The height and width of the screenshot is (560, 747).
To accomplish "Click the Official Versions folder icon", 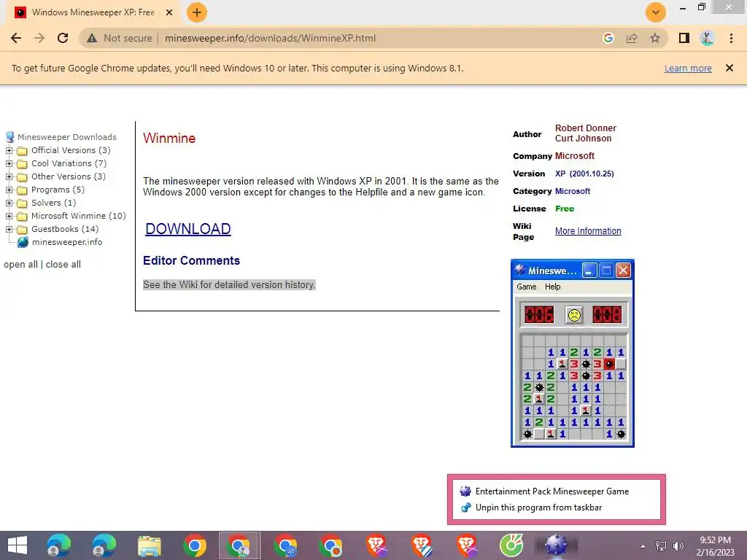I will click(22, 151).
